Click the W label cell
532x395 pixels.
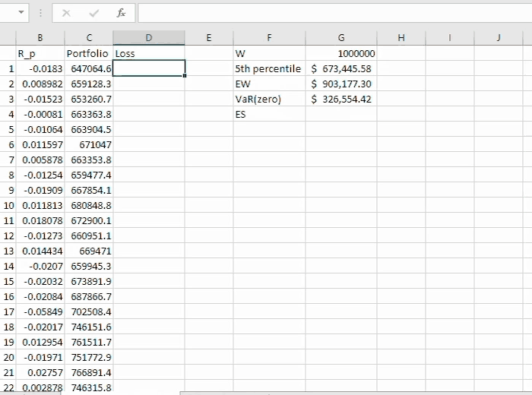pos(269,53)
